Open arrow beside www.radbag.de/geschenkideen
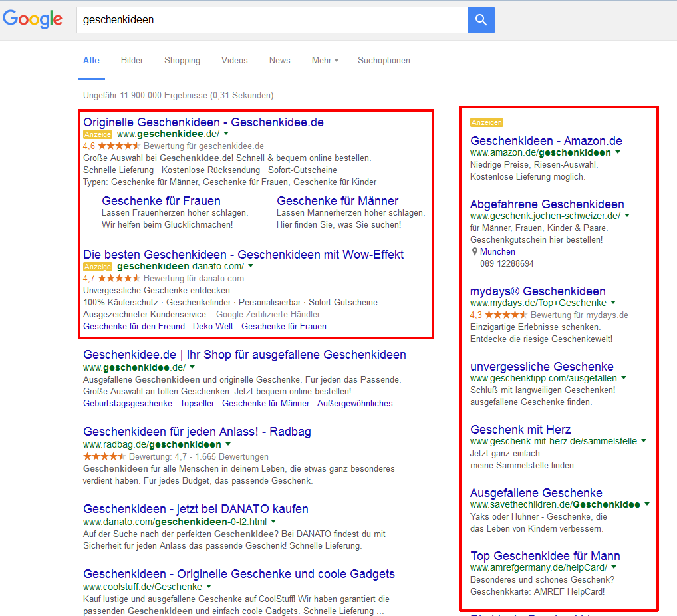Screen dimensions: 677x616 228,444
